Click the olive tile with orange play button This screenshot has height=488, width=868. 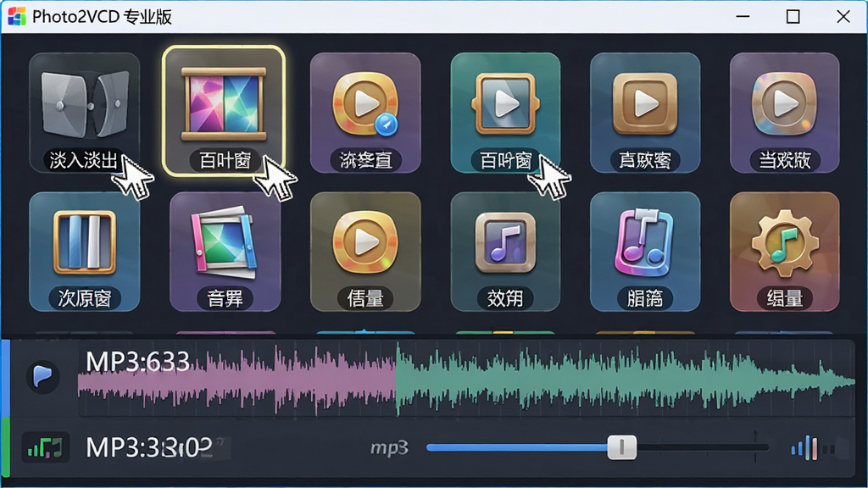tap(365, 252)
